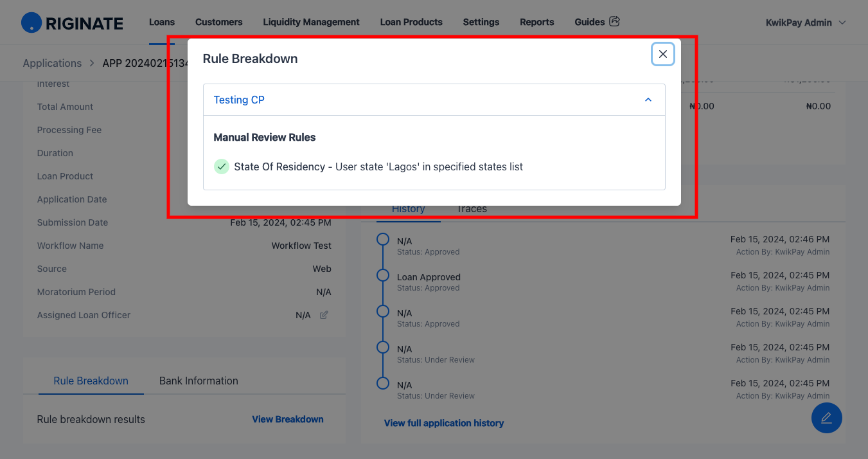Click the Moratorium Period label
868x459 pixels.
pos(76,292)
